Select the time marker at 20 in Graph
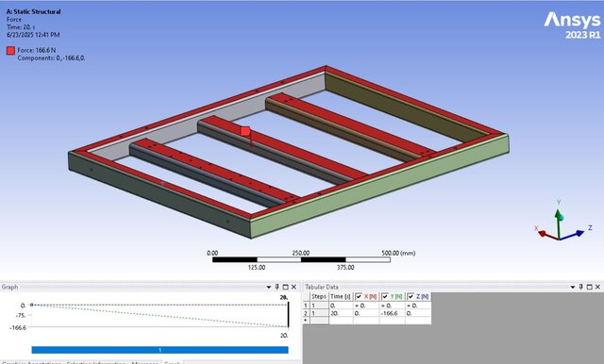The width and height of the screenshot is (604, 364). point(288,315)
